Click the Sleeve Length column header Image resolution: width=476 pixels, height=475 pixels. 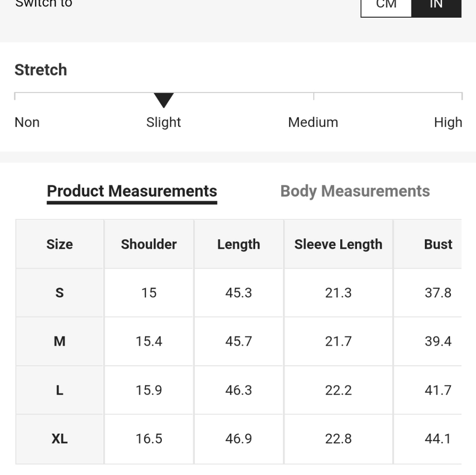tap(338, 244)
